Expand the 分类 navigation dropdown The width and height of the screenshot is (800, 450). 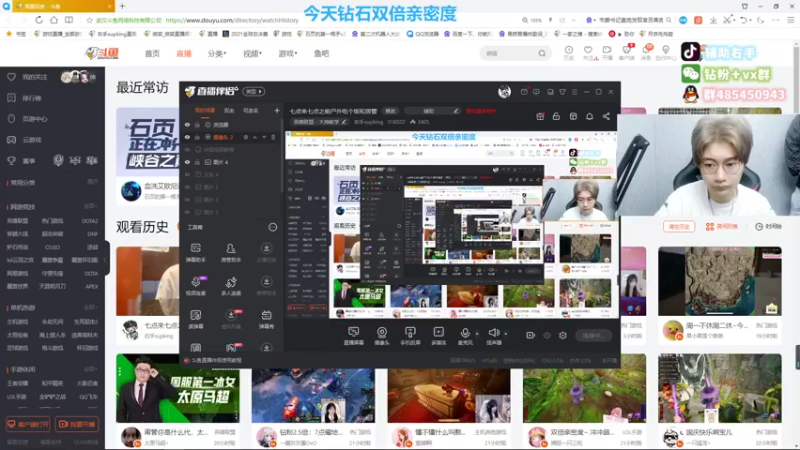(x=217, y=53)
